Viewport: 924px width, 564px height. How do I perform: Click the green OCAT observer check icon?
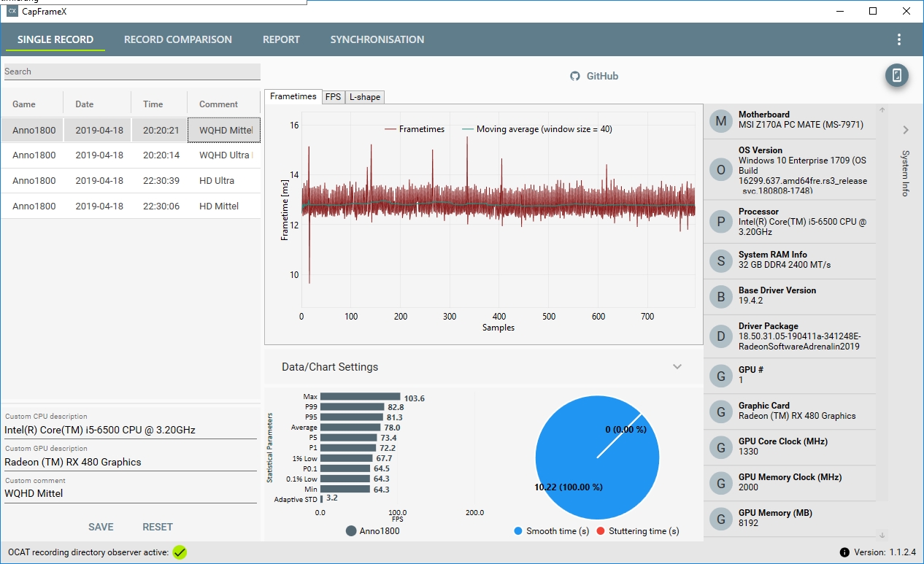click(x=180, y=552)
